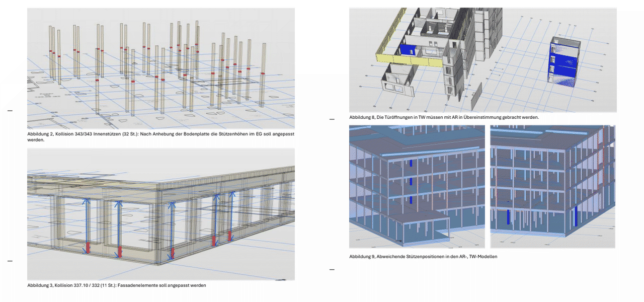Click the dash mark below the Abbildung 9 caption

[x=332, y=270]
